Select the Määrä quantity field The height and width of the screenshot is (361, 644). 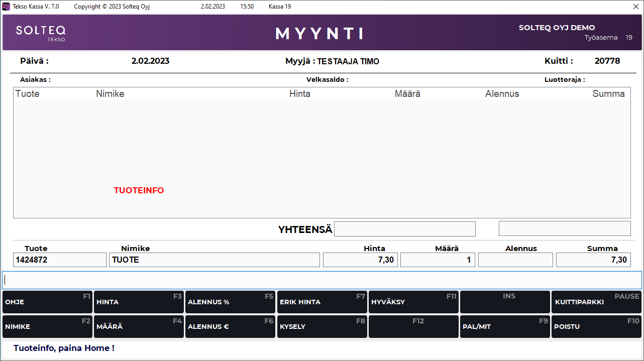[x=438, y=260]
